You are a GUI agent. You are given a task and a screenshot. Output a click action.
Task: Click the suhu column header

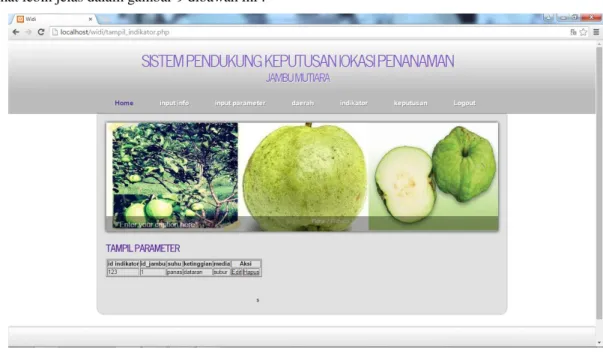pyautogui.click(x=174, y=264)
